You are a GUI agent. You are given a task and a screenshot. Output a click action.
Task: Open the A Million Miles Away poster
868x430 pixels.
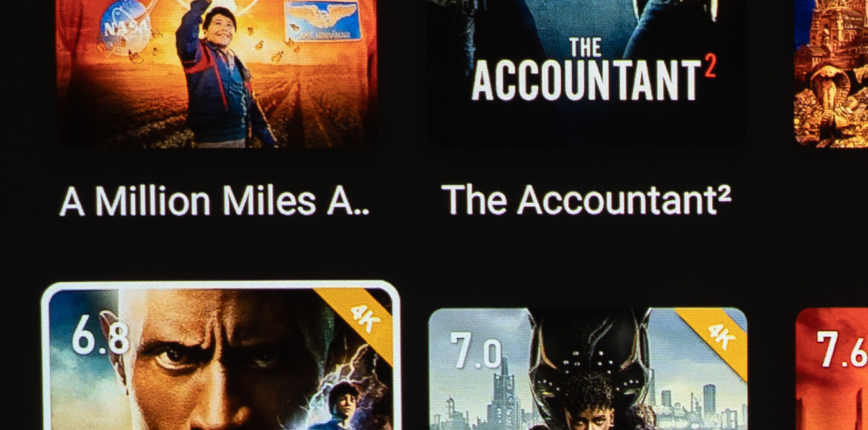216,73
